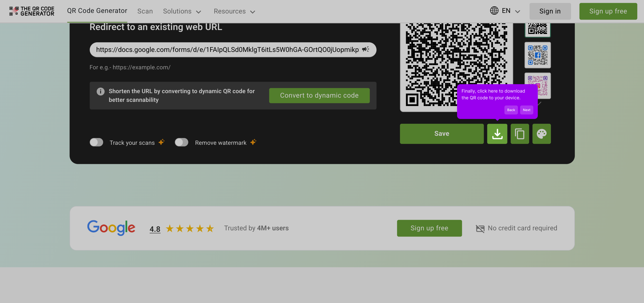Click Convert to dynamic code
Viewport: 644px width, 303px height.
click(319, 95)
